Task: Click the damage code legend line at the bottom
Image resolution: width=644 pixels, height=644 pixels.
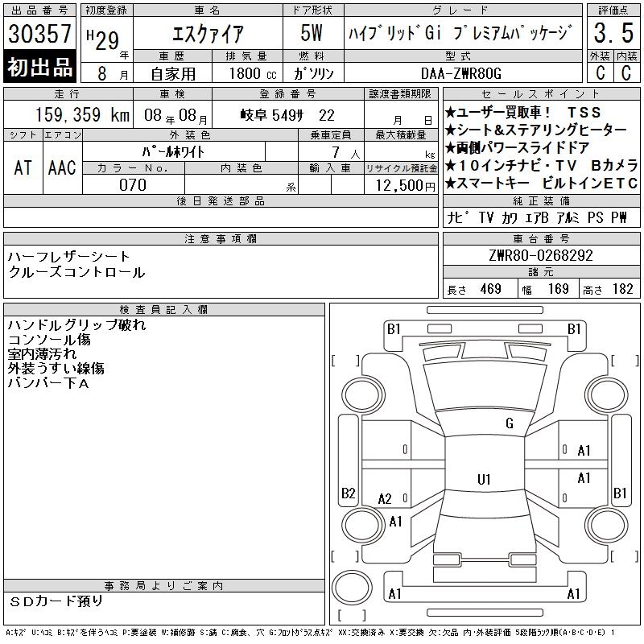Action: point(310,633)
